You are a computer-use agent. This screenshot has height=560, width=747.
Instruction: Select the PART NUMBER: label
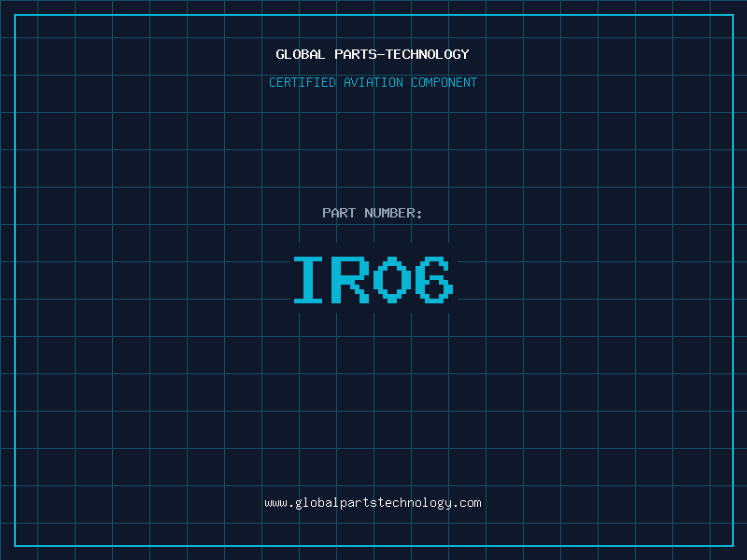tap(373, 213)
